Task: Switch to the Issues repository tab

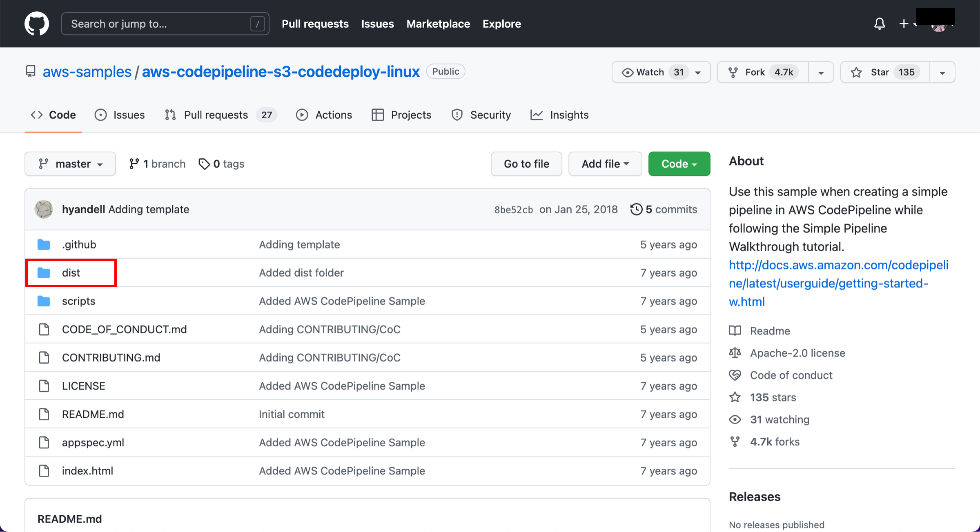Action: 120,115
